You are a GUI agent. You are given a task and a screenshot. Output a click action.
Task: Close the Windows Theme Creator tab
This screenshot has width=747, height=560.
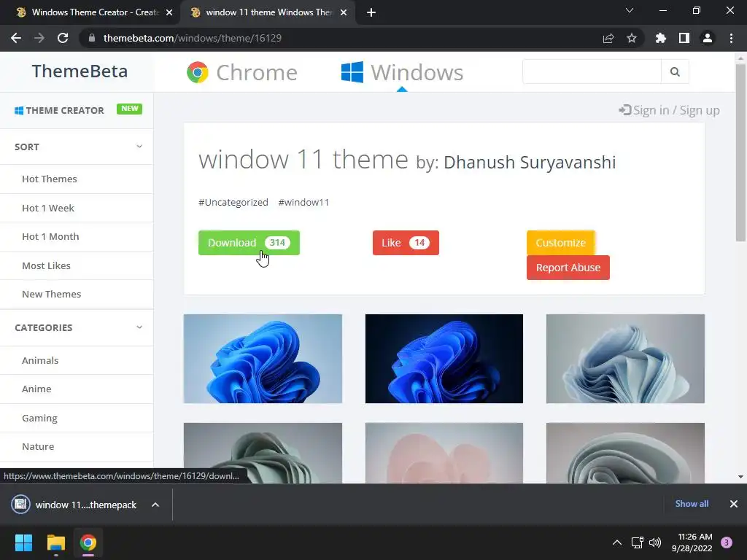(x=169, y=12)
